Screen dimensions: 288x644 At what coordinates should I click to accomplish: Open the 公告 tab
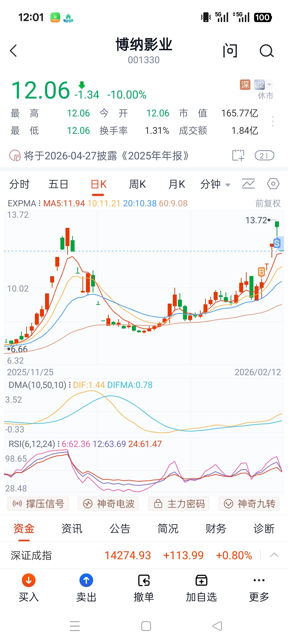click(120, 529)
